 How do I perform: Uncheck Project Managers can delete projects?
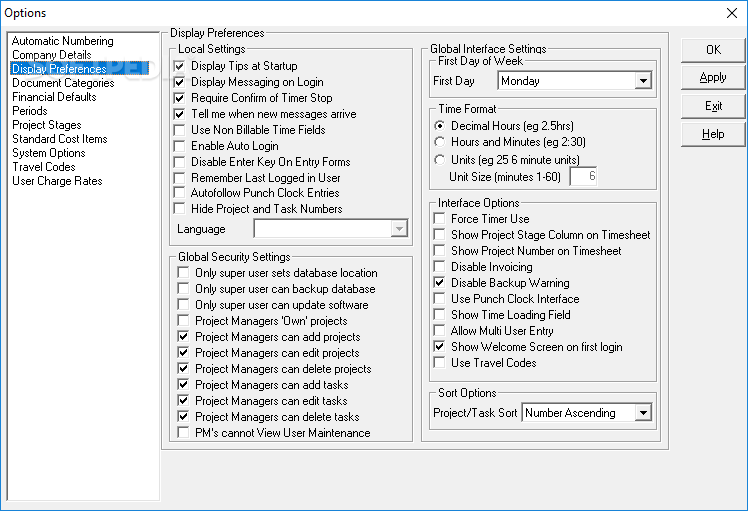(183, 369)
